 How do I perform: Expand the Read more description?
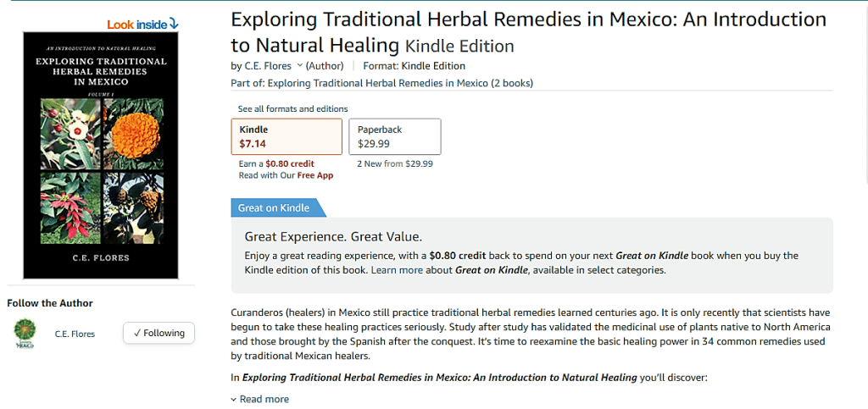coord(264,399)
